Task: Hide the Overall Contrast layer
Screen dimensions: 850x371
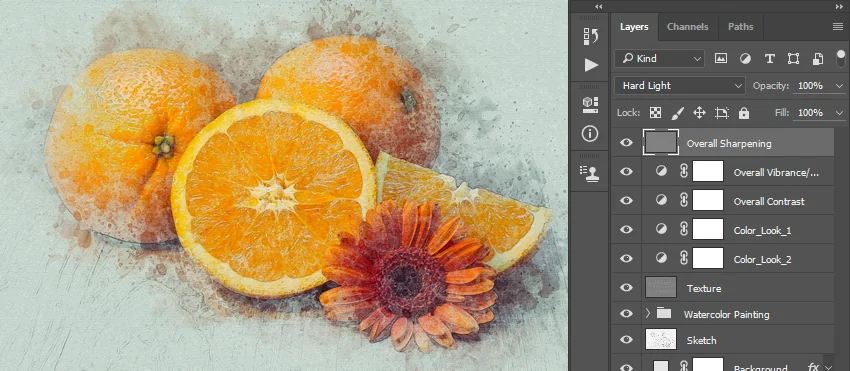Action: pyautogui.click(x=626, y=200)
